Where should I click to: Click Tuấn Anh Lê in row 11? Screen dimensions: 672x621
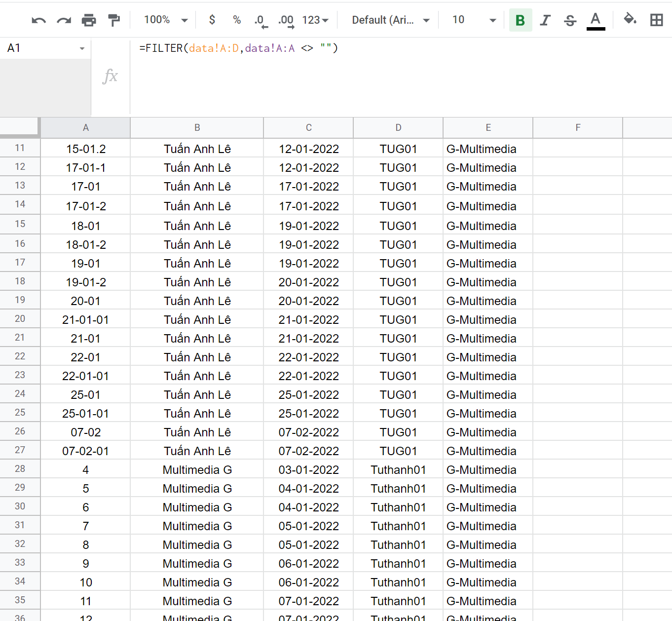coord(197,149)
